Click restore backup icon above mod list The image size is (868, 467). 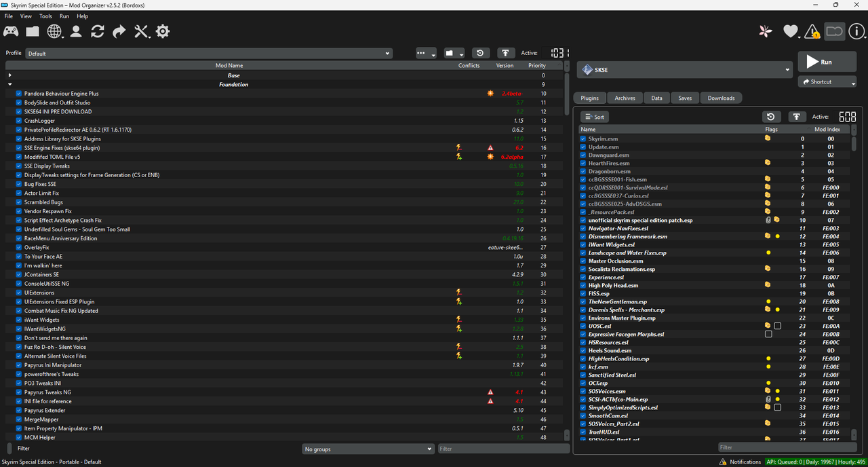[480, 53]
